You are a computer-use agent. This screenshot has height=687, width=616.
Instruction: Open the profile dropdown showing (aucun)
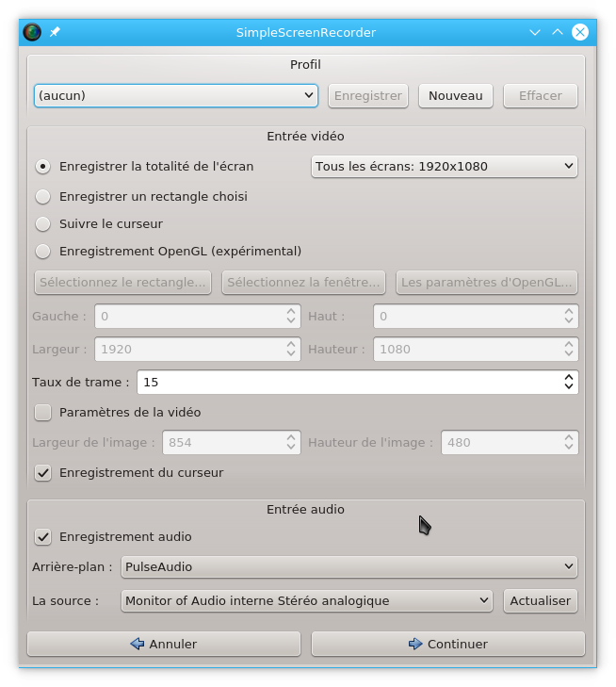[176, 95]
